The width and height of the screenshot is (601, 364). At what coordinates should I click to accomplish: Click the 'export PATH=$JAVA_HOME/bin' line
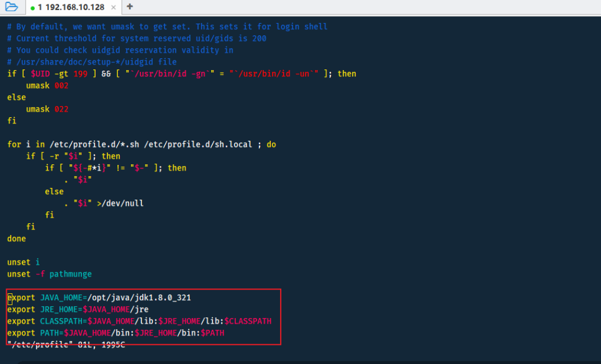[x=115, y=333]
